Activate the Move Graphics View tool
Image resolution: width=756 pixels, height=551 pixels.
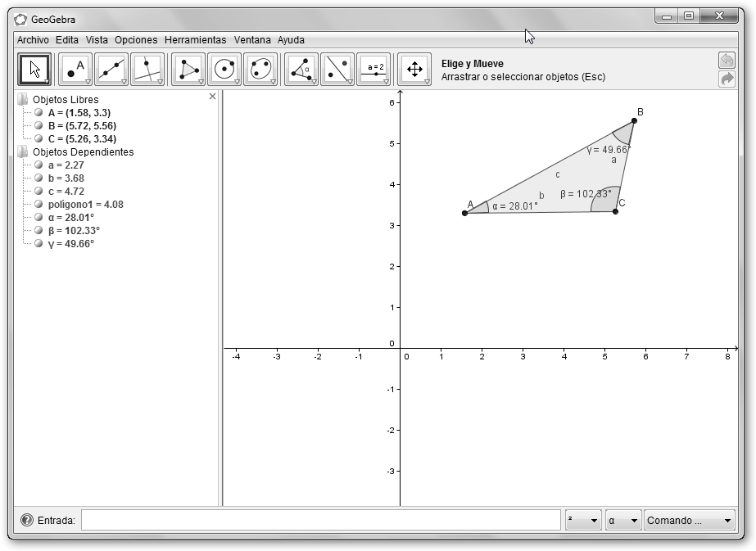[x=414, y=70]
